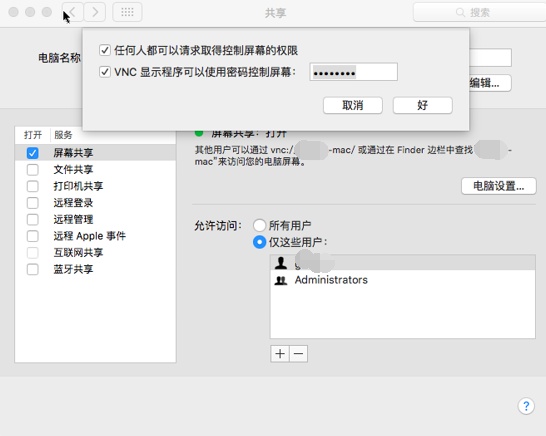Open 电脑设置... button
The width and height of the screenshot is (546, 436).
click(499, 186)
